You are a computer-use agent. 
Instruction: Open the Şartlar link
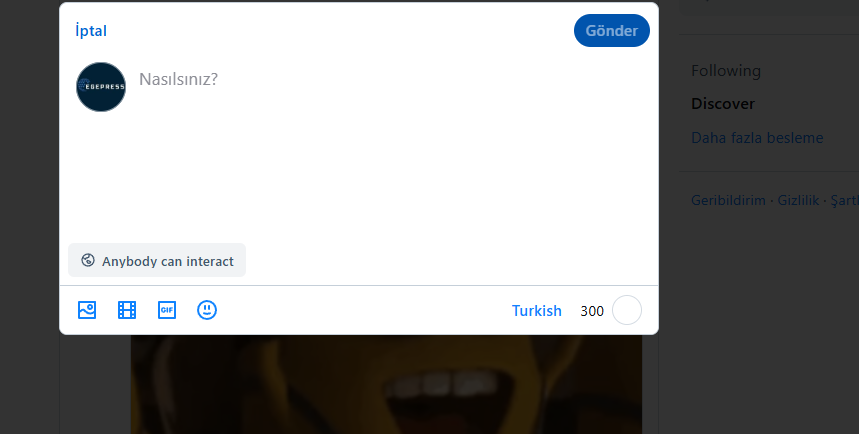point(844,200)
